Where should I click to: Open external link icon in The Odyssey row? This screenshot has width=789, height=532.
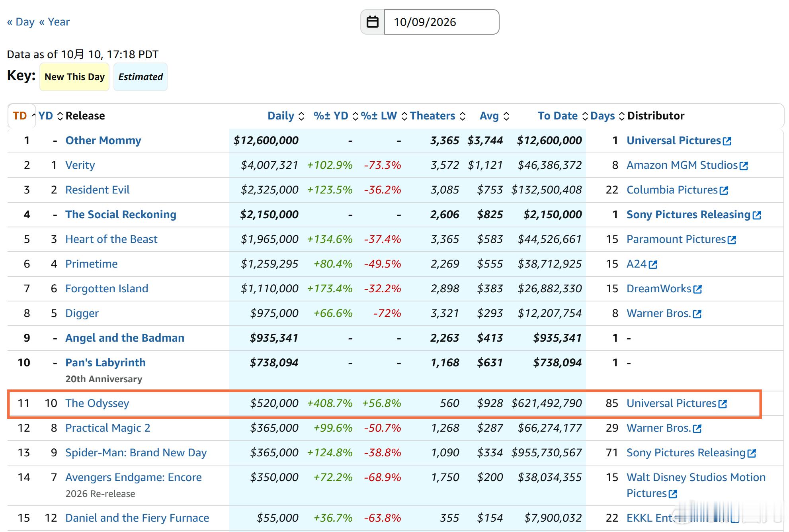(x=723, y=404)
